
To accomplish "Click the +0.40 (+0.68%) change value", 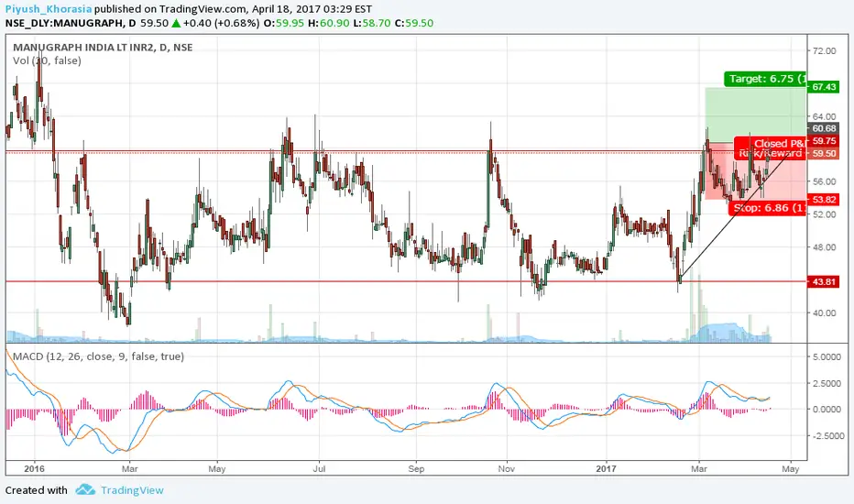I will click(221, 24).
